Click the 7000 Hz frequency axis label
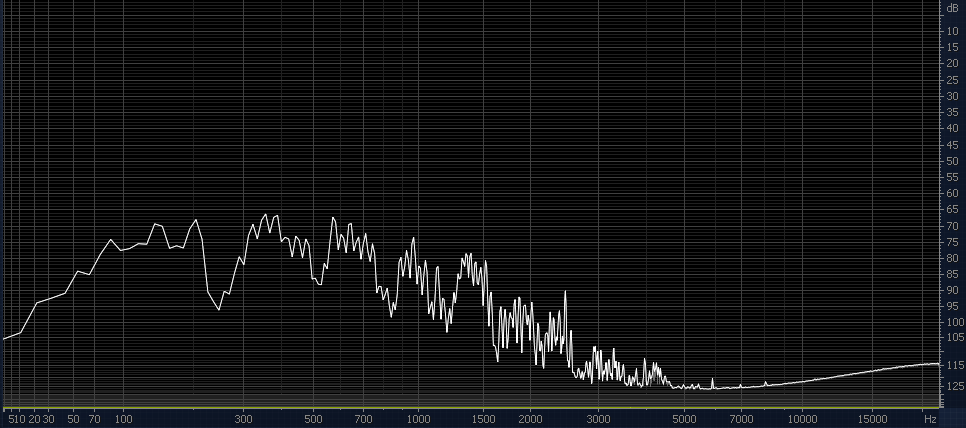The width and height of the screenshot is (966, 428). (x=741, y=418)
